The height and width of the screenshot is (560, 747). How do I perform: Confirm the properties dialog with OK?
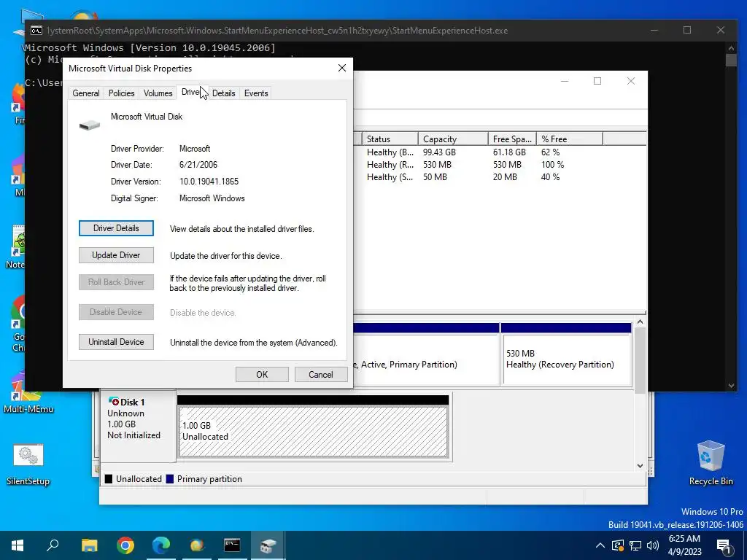pos(262,374)
